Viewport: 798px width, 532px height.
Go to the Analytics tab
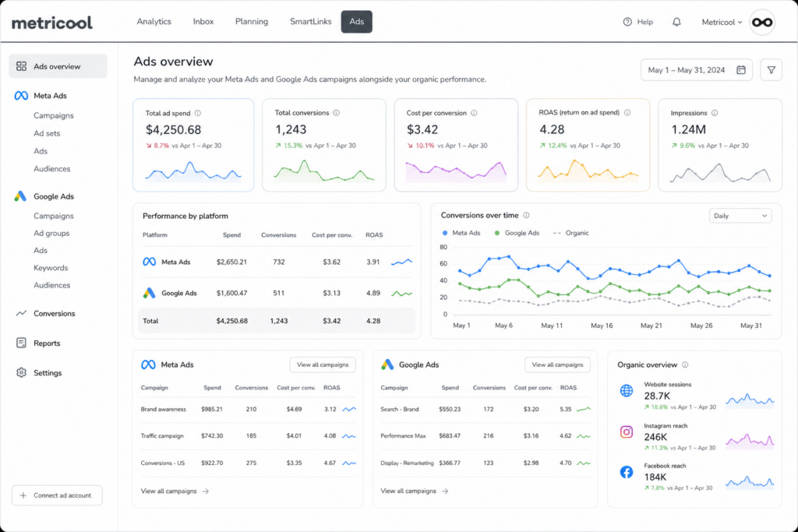[x=154, y=21]
